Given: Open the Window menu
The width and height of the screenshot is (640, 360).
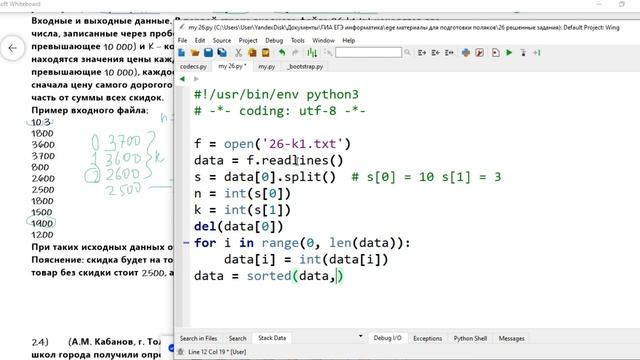Looking at the screenshot, I should coord(323,40).
